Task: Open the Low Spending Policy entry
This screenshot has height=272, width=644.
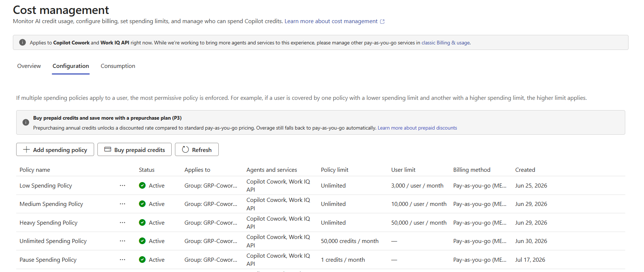Action: coord(46,185)
